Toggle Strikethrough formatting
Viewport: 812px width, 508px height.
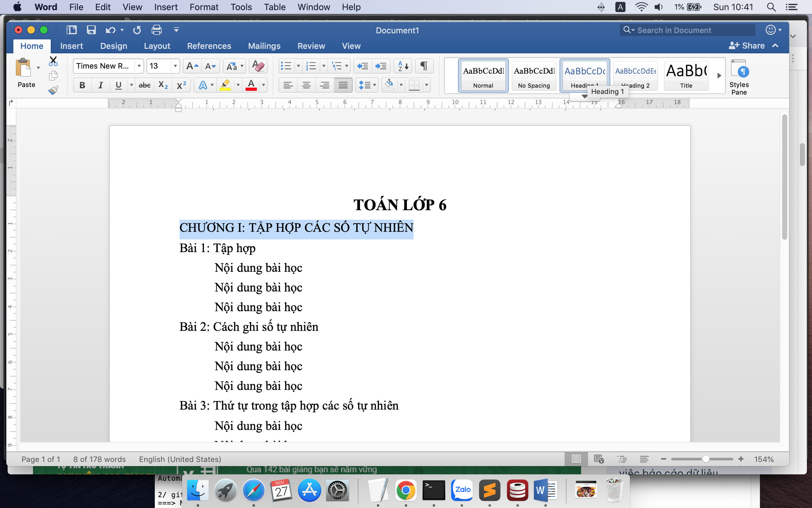pos(145,85)
